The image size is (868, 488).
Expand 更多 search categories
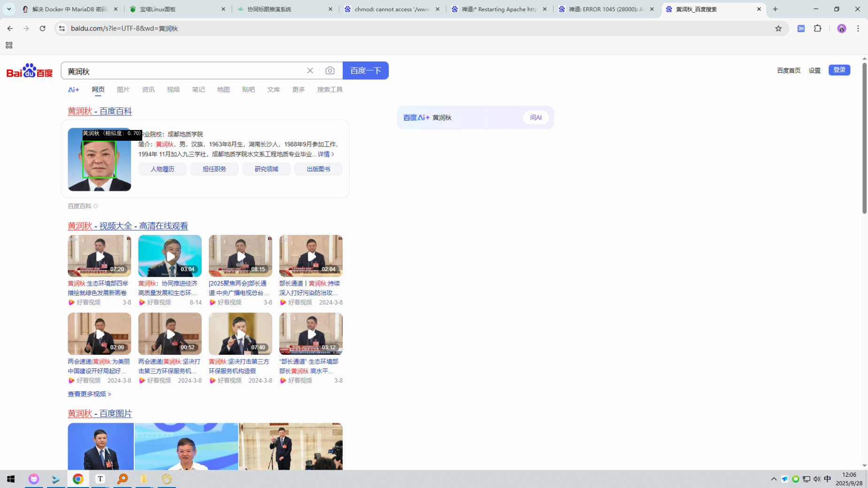click(298, 90)
